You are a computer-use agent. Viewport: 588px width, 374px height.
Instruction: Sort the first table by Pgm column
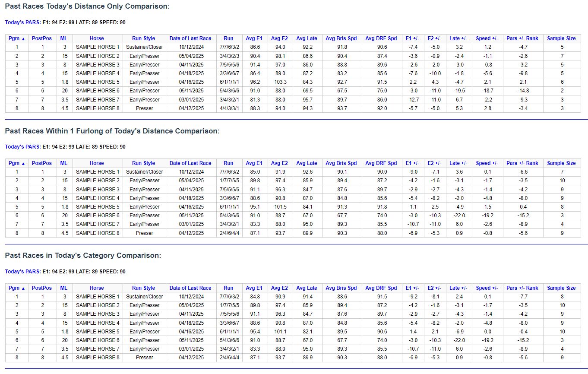[x=14, y=38]
